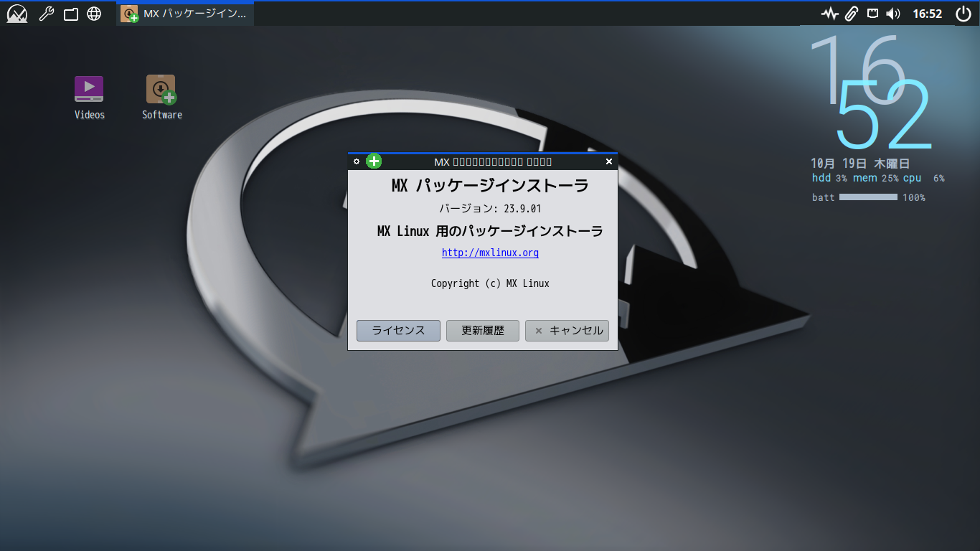Click the バージョン: 23.9.01 text
This screenshot has height=551, width=980.
(x=490, y=209)
